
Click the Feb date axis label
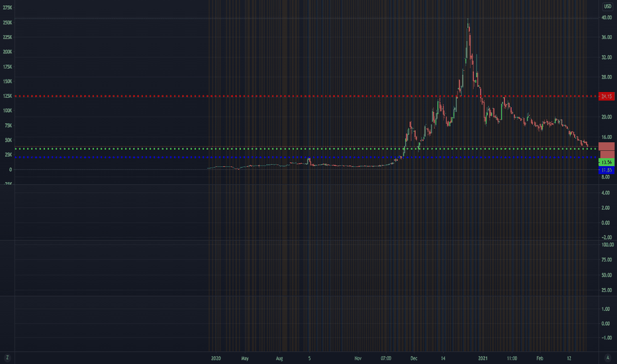pos(540,359)
